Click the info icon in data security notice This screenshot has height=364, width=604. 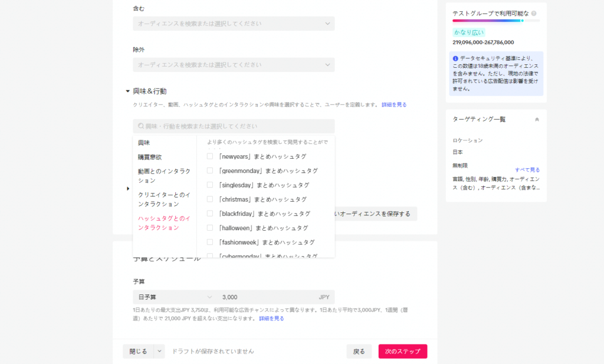click(455, 58)
